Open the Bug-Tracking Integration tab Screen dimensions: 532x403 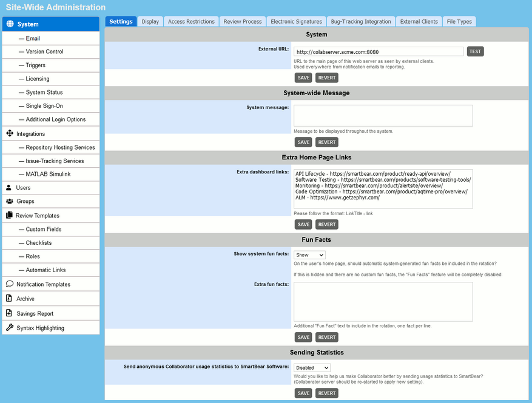(361, 21)
